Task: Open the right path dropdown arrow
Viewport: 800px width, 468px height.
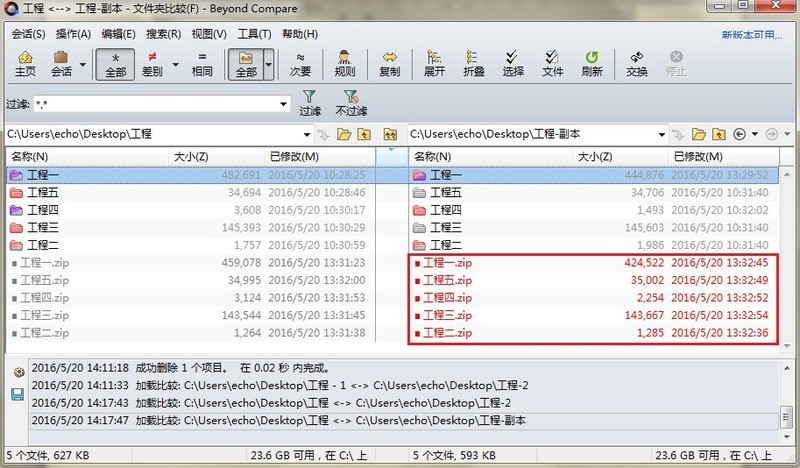Action: coord(662,135)
